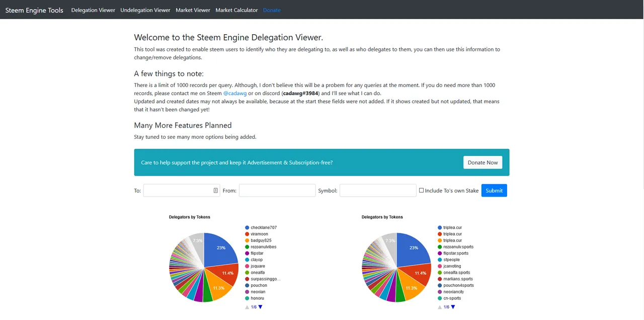Screen dimensions: 644x320
Task: Select the onealfa legend entry
Action: [254, 273]
